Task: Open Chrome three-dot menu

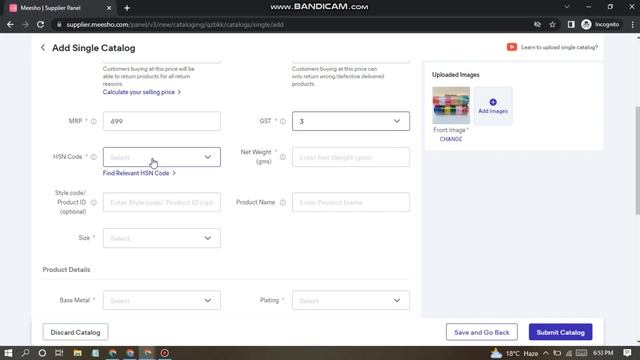Action: pyautogui.click(x=632, y=24)
